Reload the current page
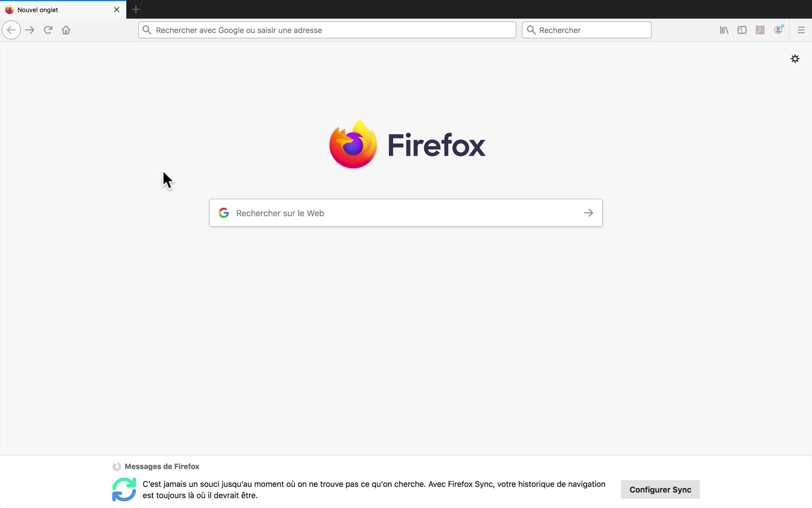The image size is (812, 508). [x=48, y=30]
